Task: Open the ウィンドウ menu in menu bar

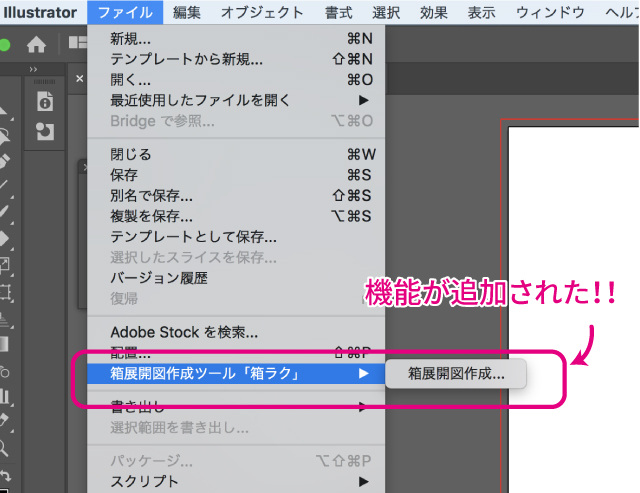Action: [x=550, y=12]
